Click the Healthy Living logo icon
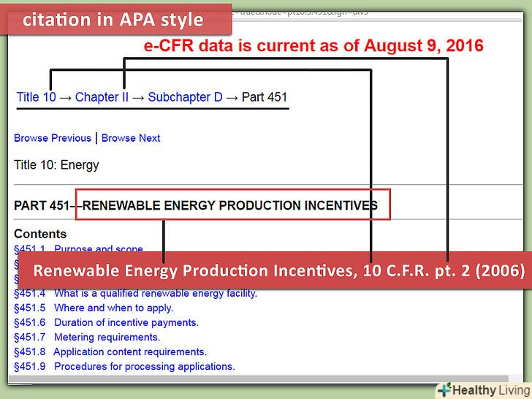The width and height of the screenshot is (532, 399). [444, 389]
